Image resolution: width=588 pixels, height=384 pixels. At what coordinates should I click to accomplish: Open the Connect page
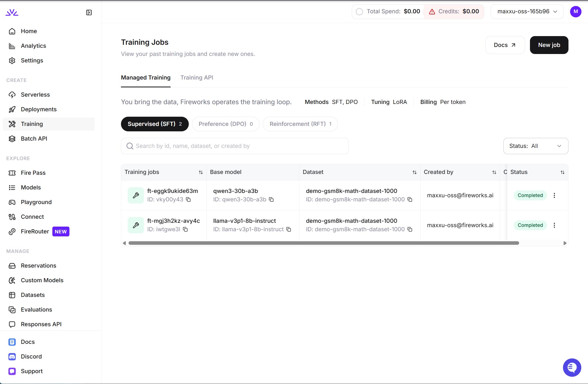coord(49,217)
